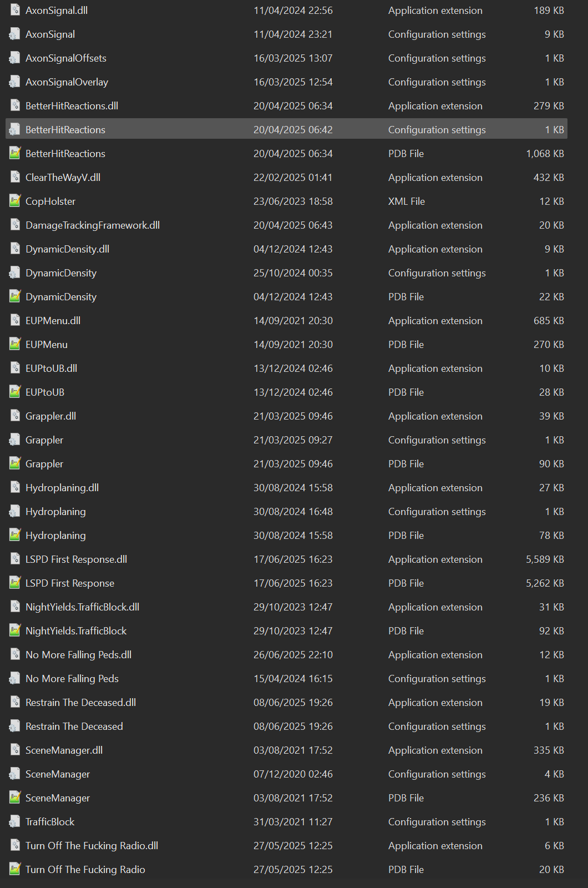Select the SceneManager PDB file name

click(x=58, y=798)
